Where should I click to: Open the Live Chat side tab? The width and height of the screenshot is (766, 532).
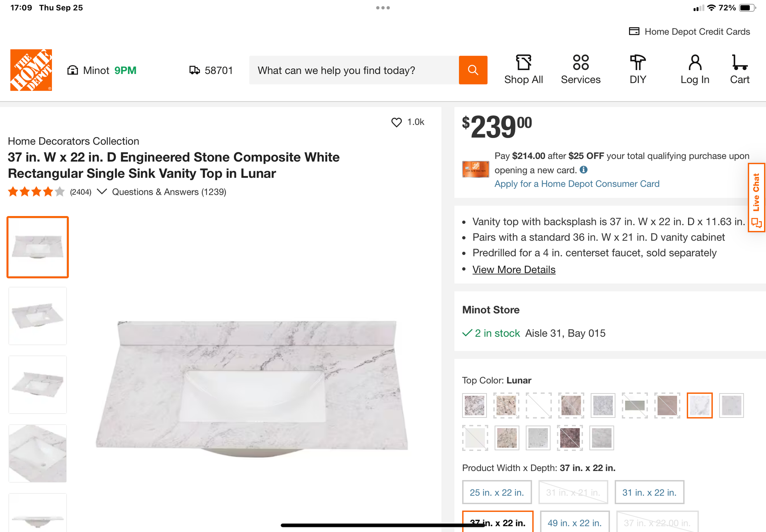coord(756,198)
